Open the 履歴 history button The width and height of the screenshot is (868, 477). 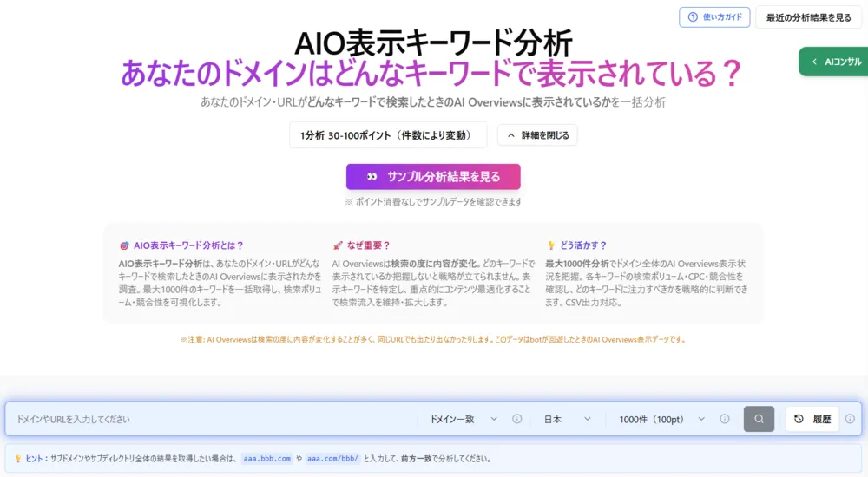812,419
